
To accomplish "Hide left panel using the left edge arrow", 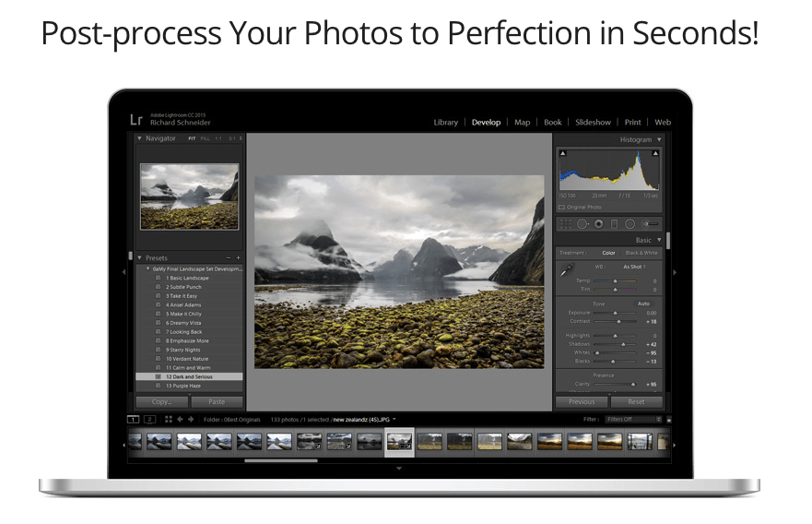I will (x=124, y=271).
